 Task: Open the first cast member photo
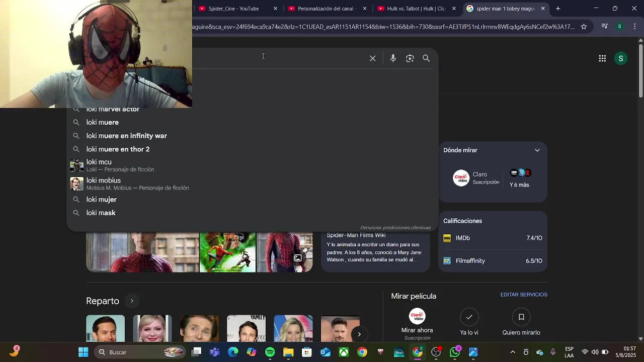pos(105,328)
